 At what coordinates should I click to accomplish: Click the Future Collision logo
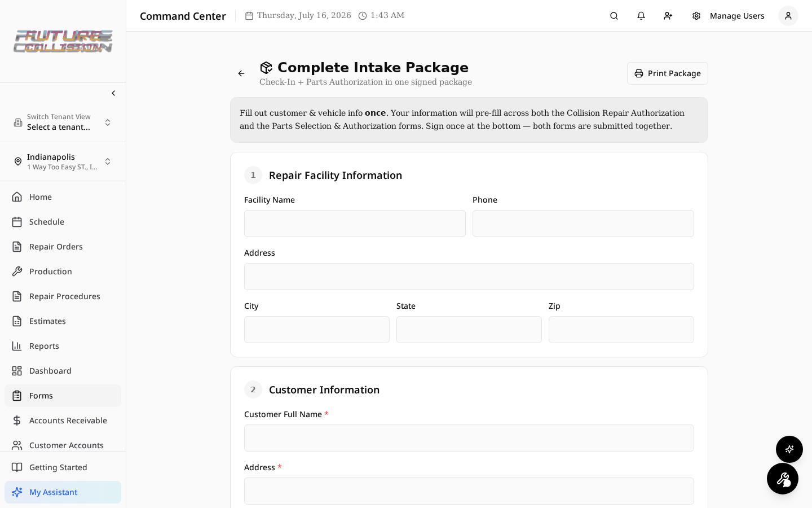[63, 41]
